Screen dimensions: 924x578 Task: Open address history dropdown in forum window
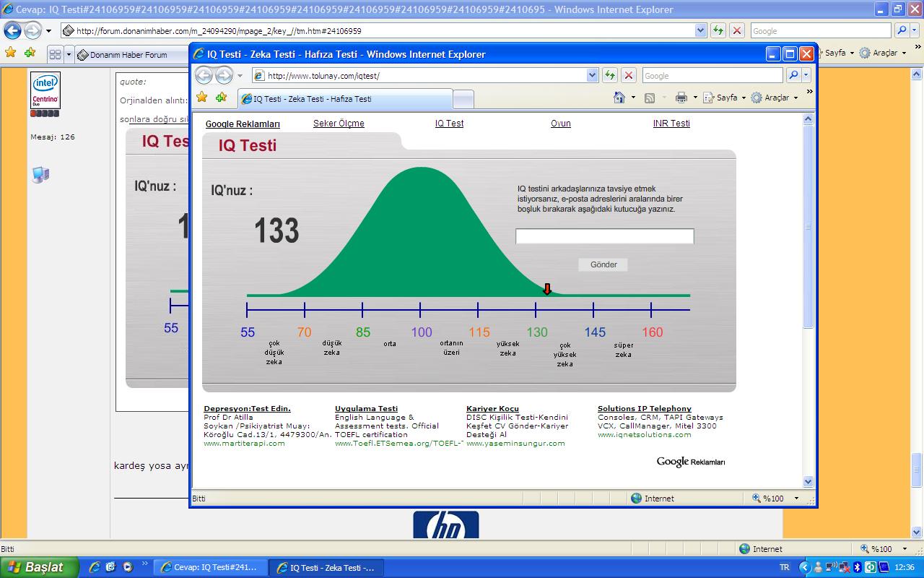tap(700, 31)
